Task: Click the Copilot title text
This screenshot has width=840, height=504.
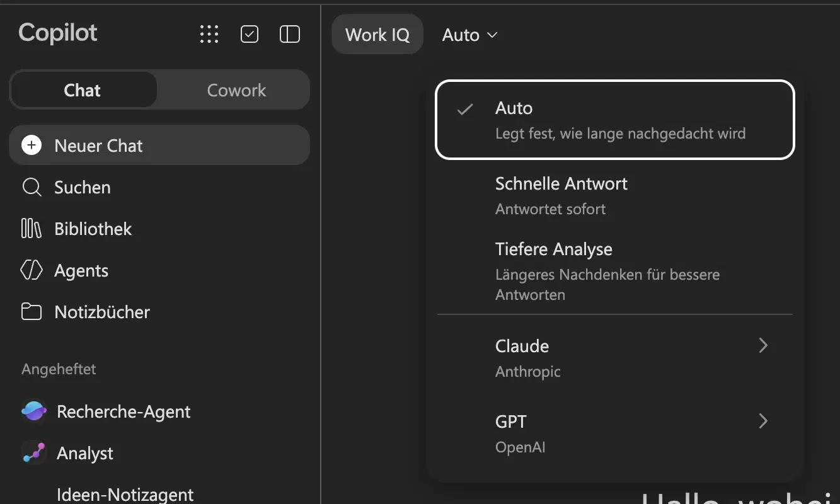Action: coord(58,33)
